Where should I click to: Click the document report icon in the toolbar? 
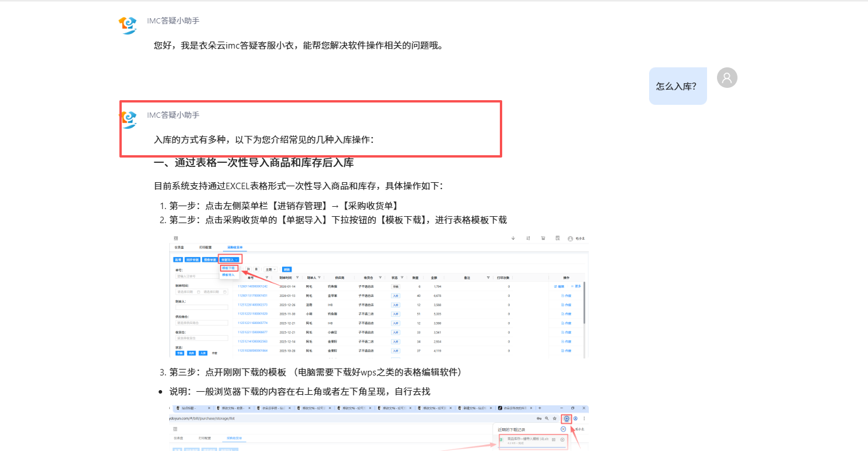coord(557,238)
